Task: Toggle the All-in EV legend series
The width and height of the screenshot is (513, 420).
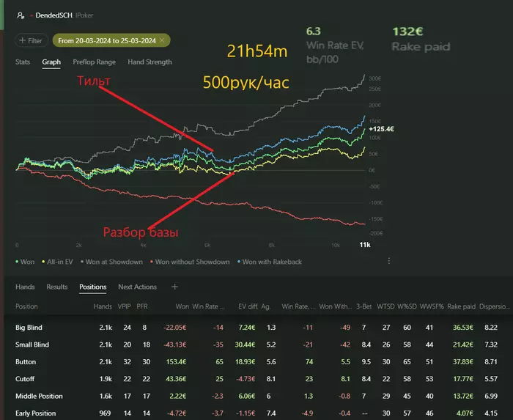Action: (58, 262)
